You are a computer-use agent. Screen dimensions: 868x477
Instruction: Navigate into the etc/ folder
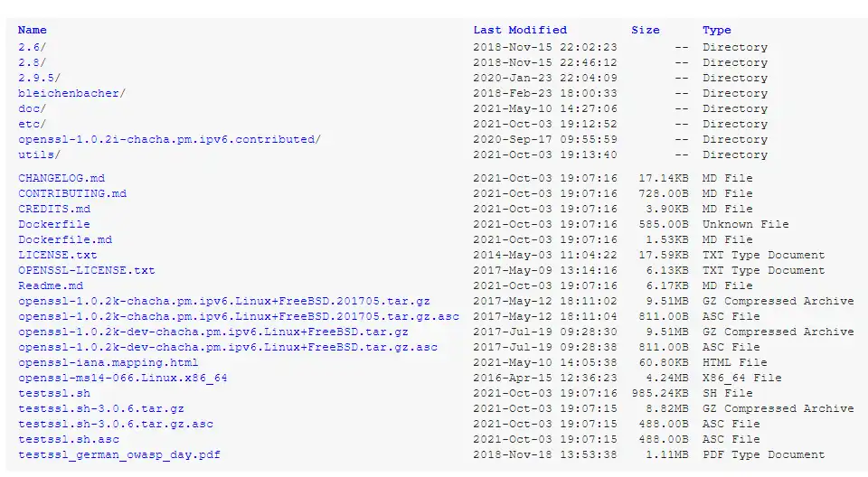(33, 124)
